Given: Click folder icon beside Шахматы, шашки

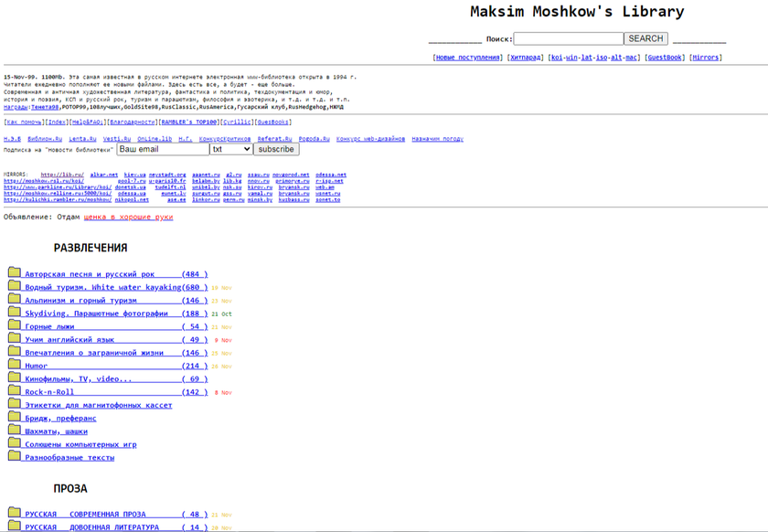Looking at the screenshot, I should (x=15, y=430).
